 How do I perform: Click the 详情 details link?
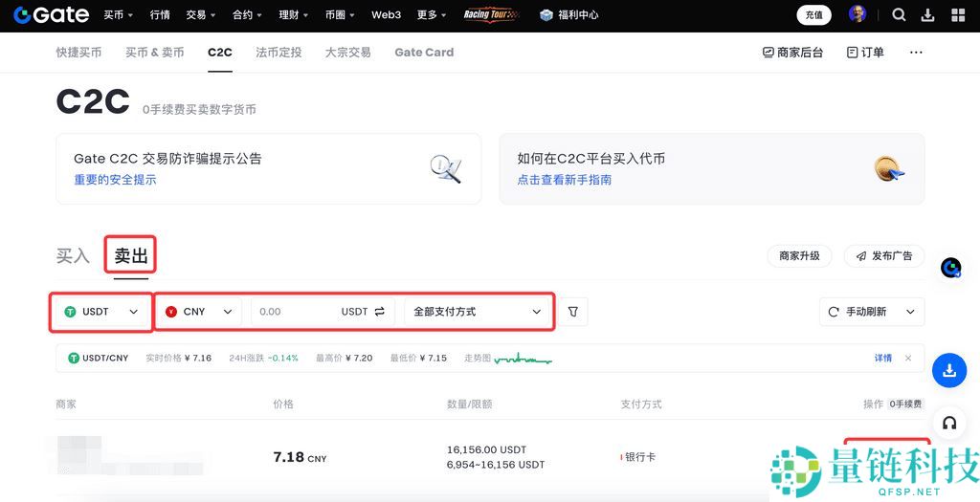[x=883, y=358]
